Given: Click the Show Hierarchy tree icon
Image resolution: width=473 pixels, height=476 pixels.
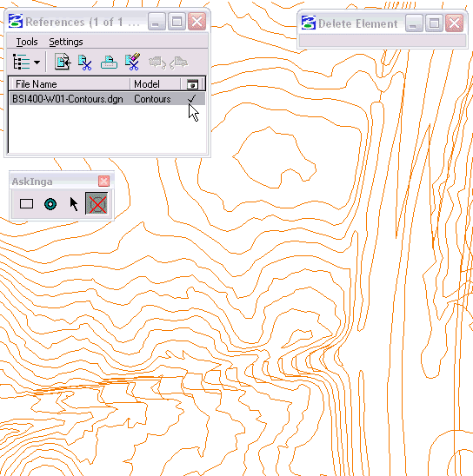Looking at the screenshot, I should point(21,62).
